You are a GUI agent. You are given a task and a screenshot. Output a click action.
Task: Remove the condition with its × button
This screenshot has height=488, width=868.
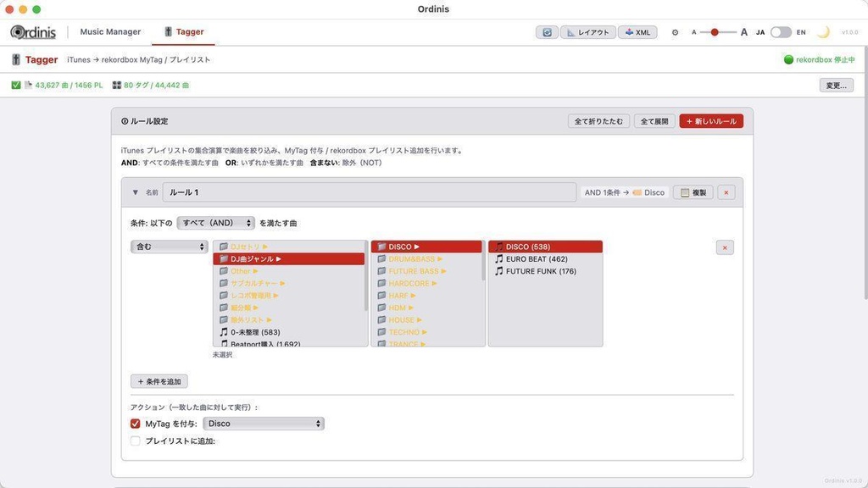[725, 247]
